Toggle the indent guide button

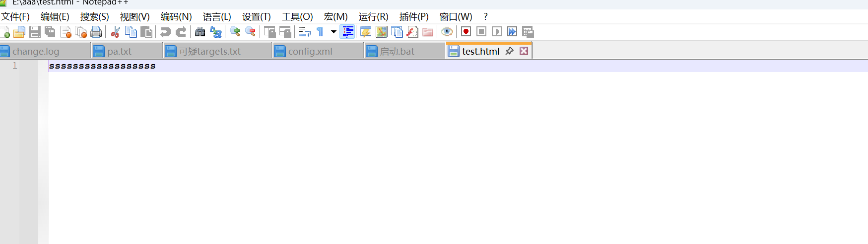coord(348,32)
